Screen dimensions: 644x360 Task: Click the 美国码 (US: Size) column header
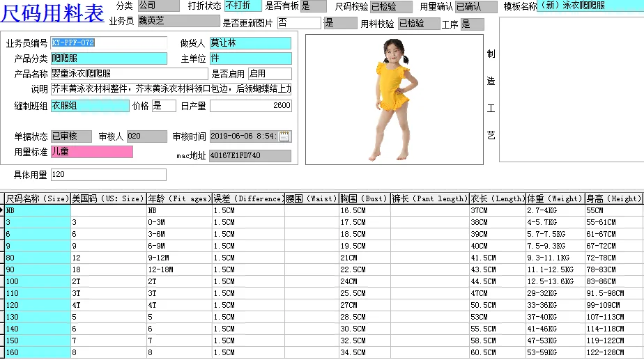[109, 198]
